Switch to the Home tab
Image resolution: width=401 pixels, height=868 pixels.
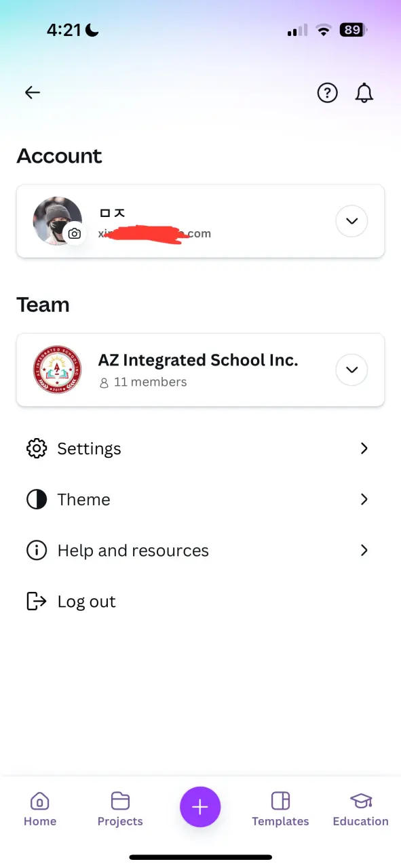coord(40,810)
